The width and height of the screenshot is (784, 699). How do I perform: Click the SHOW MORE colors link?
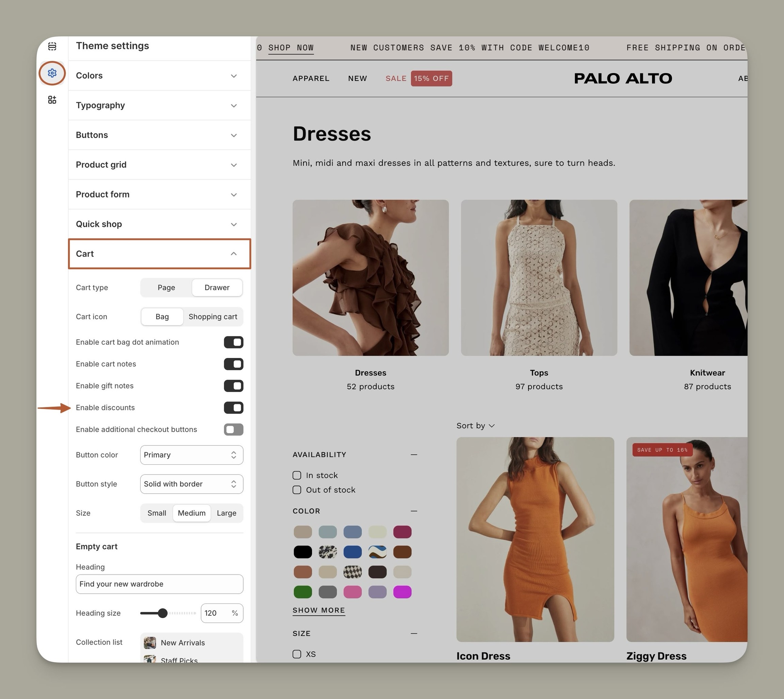[x=318, y=610]
